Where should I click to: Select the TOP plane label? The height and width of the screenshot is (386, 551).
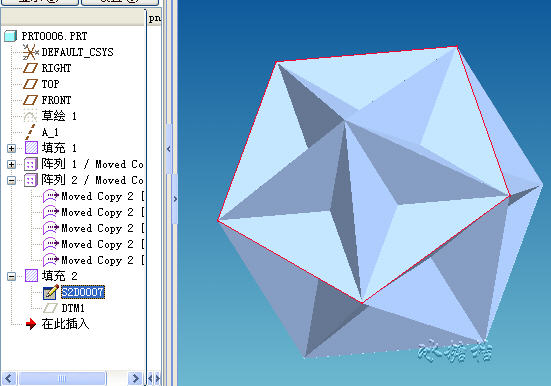pyautogui.click(x=50, y=84)
